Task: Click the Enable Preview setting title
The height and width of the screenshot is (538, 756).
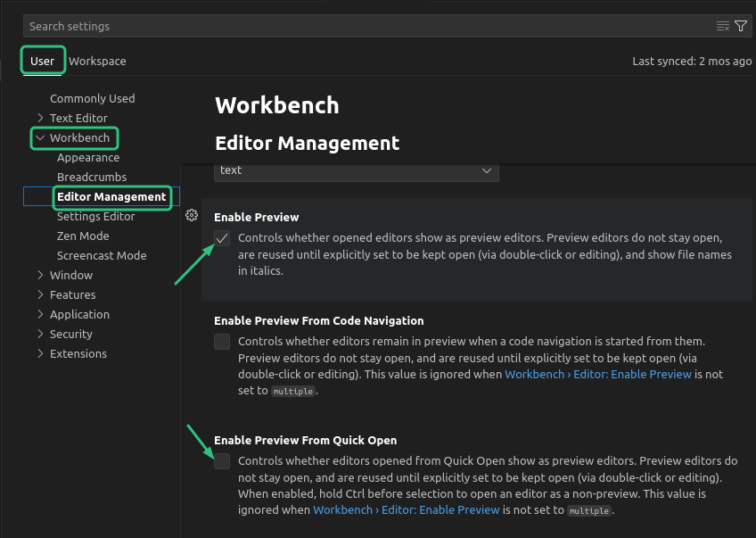Action: pos(257,217)
